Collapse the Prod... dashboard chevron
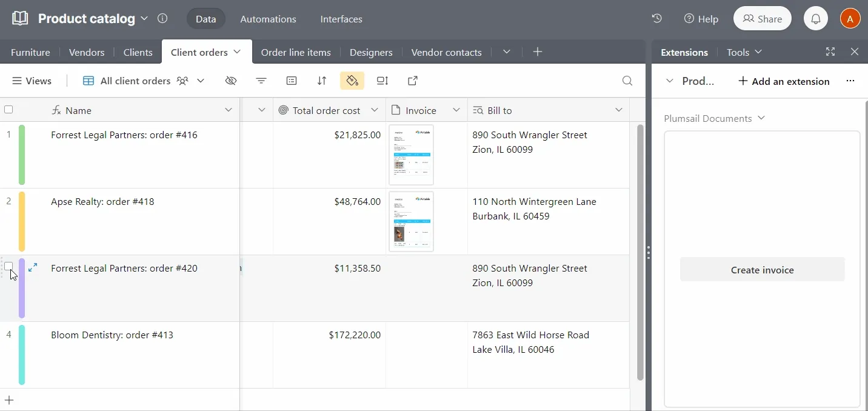868x411 pixels. click(670, 81)
